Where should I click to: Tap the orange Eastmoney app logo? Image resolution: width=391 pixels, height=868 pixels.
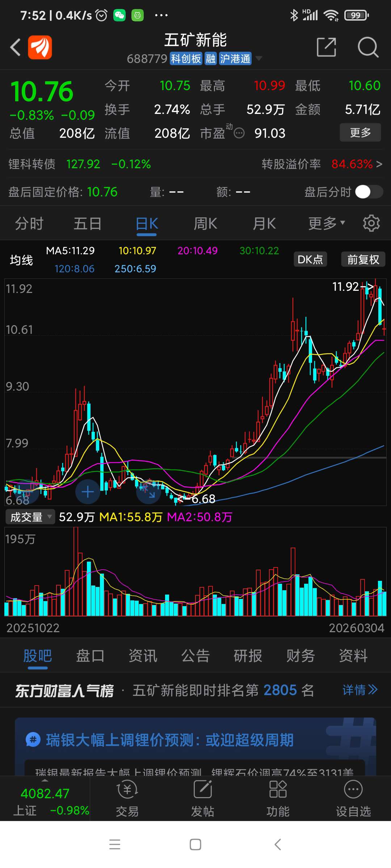click(x=40, y=47)
